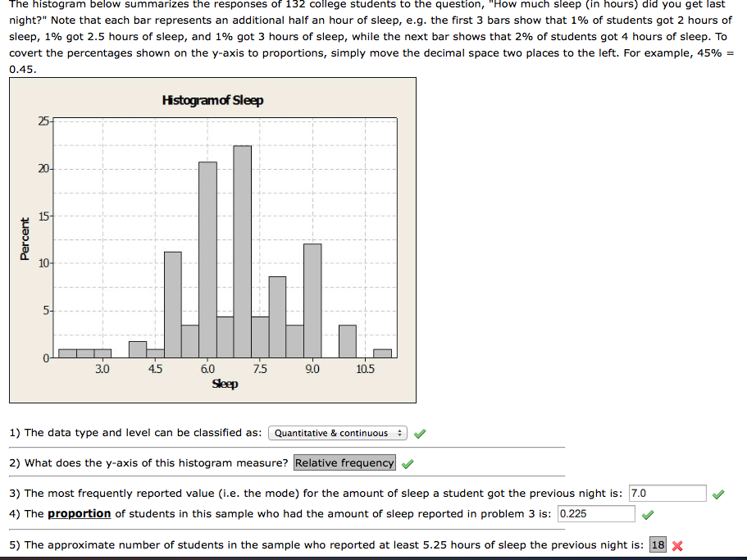This screenshot has height=560, width=747.
Task: Click the green checkmark beside the proportion answer
Action: click(x=647, y=515)
